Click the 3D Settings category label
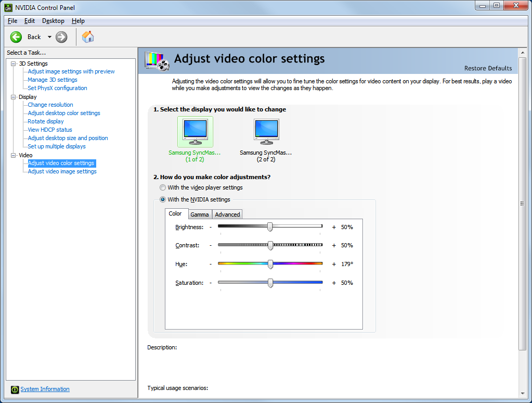 pos(33,64)
